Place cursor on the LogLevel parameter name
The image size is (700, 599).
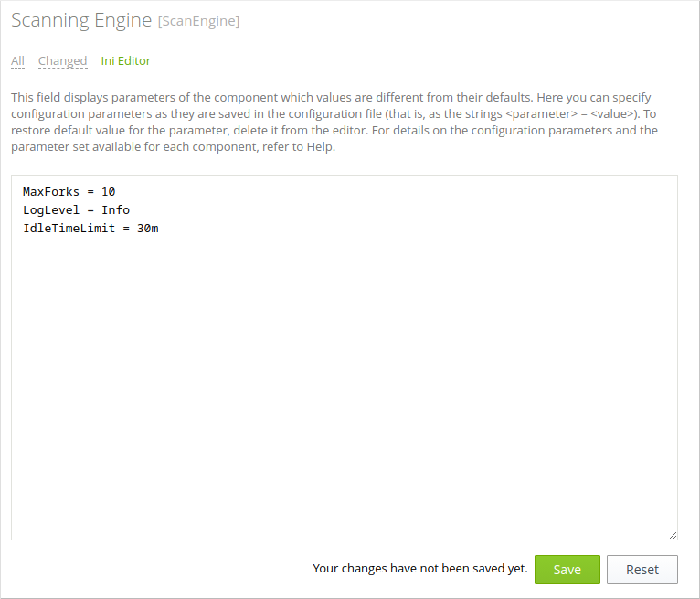[x=51, y=210]
